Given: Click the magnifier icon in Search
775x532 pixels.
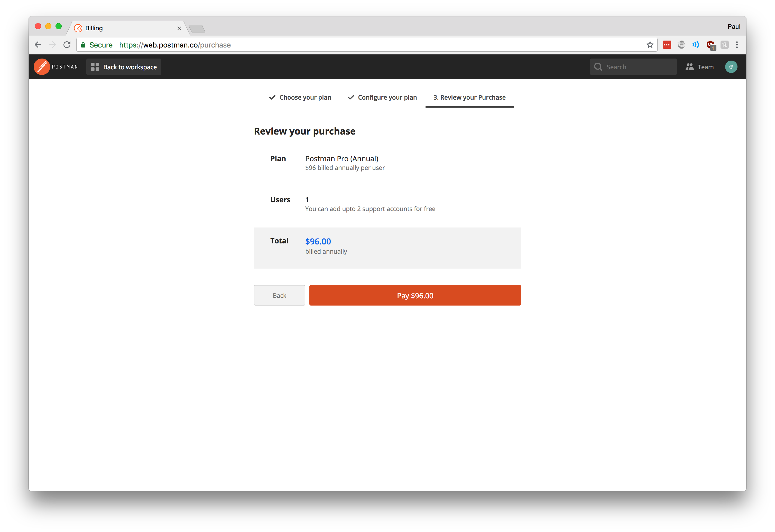Looking at the screenshot, I should [x=598, y=67].
